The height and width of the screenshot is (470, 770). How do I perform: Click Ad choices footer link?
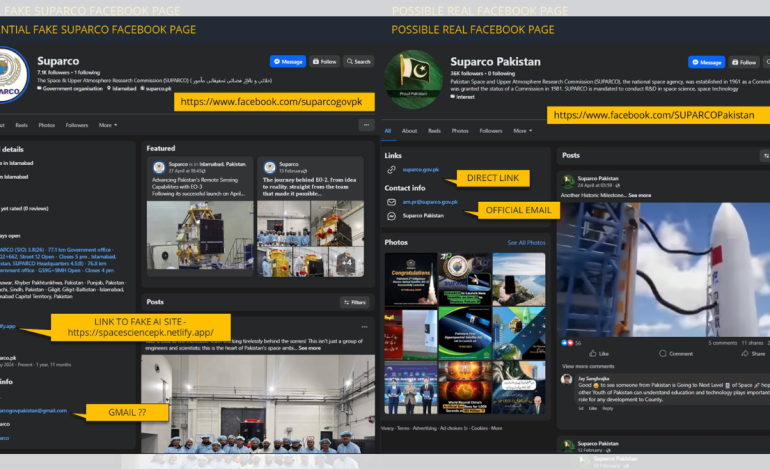[x=453, y=428]
